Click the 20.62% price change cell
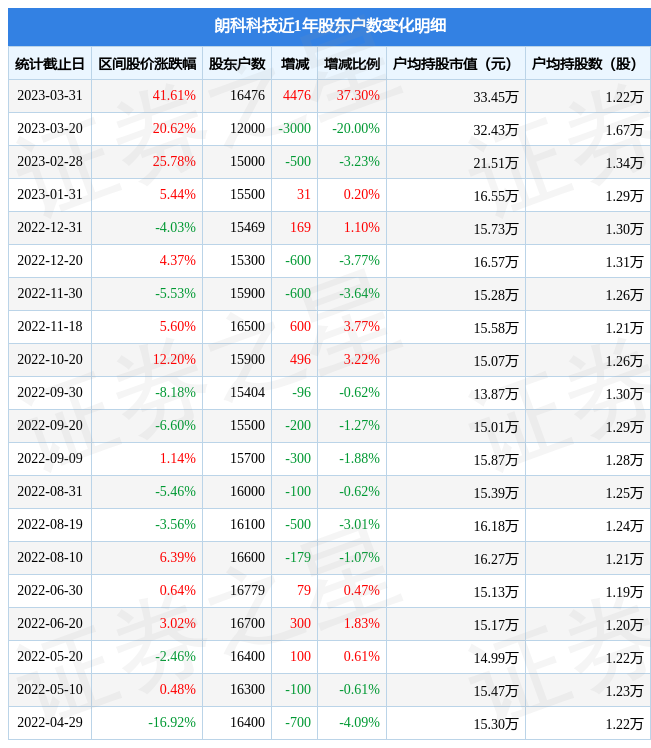Viewport: 651px width, 748px height. 174,128
